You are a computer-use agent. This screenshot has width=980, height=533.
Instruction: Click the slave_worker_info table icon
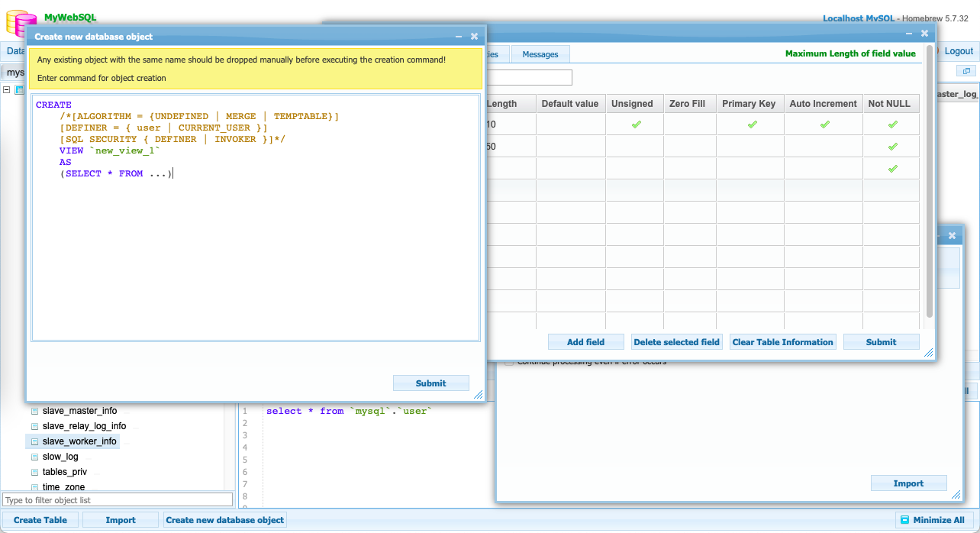click(34, 441)
